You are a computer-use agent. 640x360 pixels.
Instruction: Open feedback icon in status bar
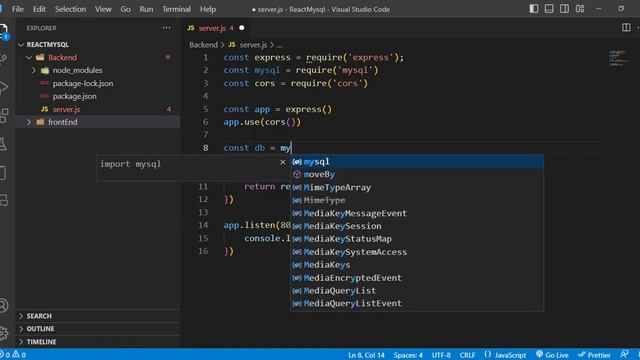click(x=624, y=355)
